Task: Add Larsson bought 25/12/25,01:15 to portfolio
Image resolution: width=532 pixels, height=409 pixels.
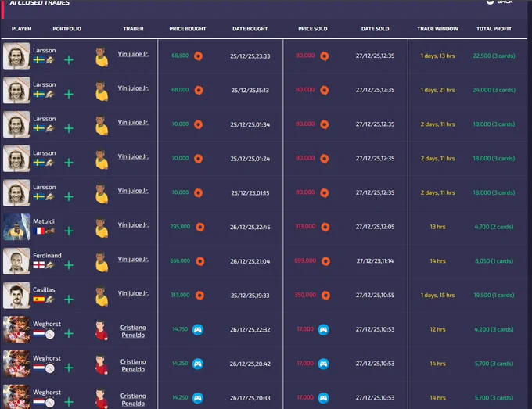Action: pyautogui.click(x=69, y=197)
